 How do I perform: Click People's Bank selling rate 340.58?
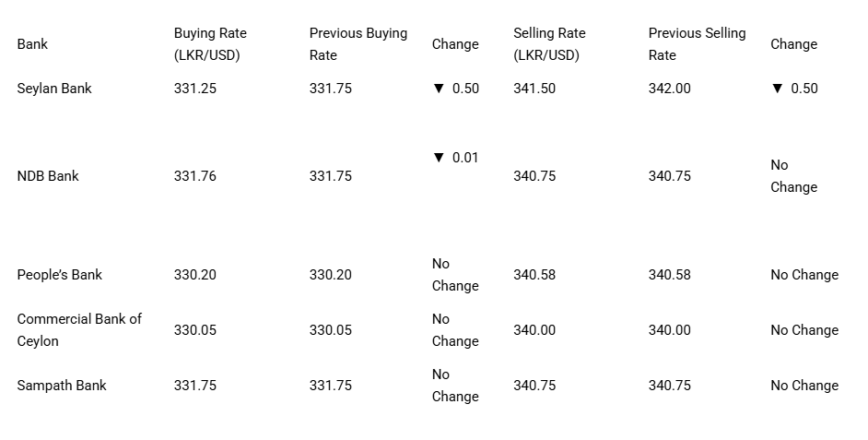[x=534, y=275]
